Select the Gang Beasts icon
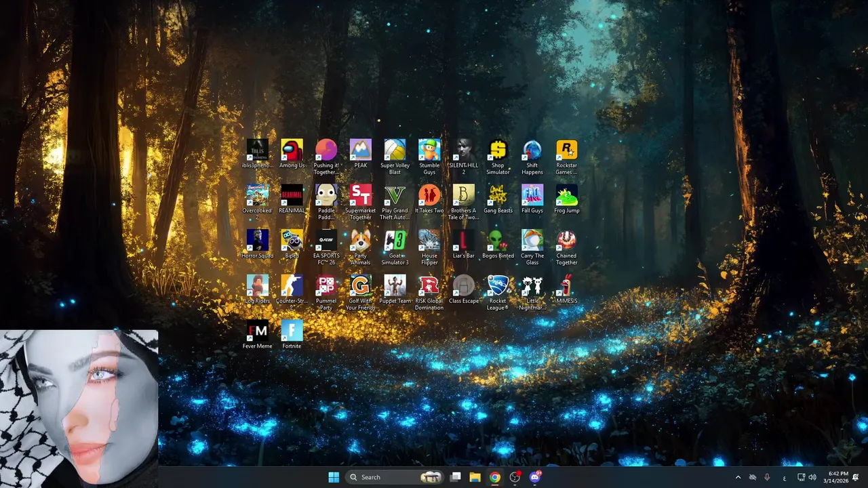Image resolution: width=868 pixels, height=488 pixels. [x=498, y=199]
